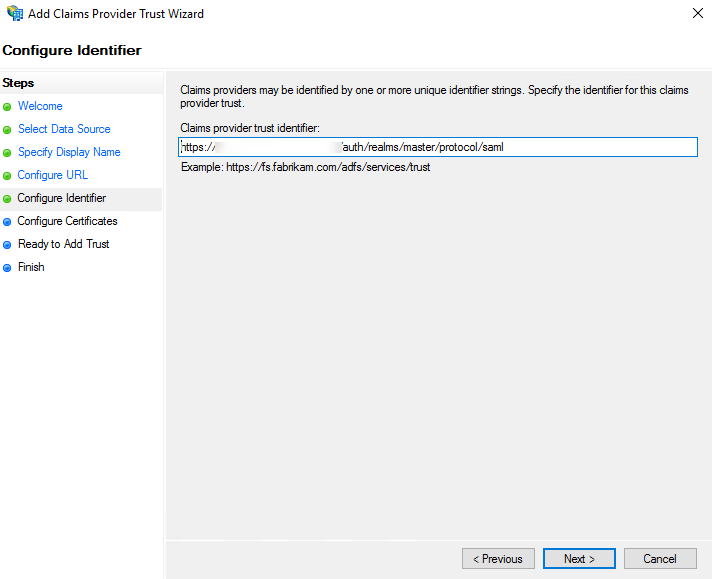The height and width of the screenshot is (579, 712).
Task: Cancel the Add Claims Provider Trust wizard
Action: [660, 559]
